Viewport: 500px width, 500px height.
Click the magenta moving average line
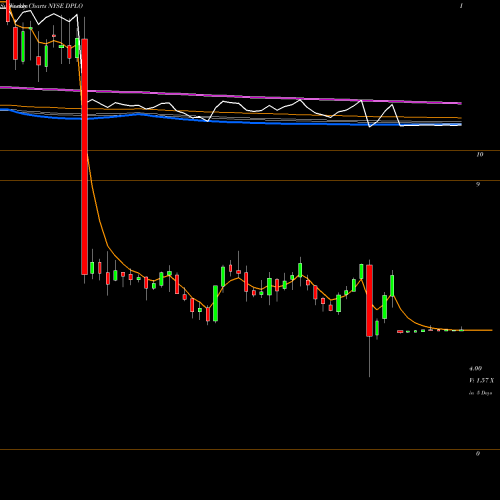[231, 96]
